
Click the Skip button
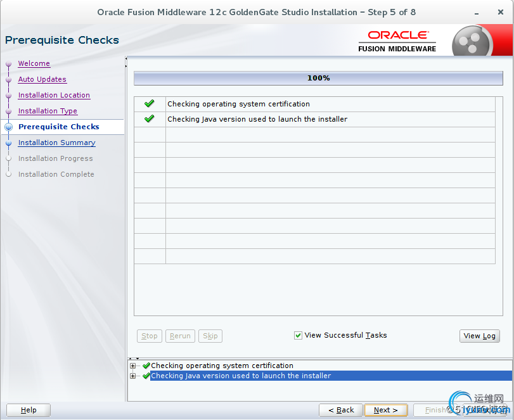click(210, 336)
